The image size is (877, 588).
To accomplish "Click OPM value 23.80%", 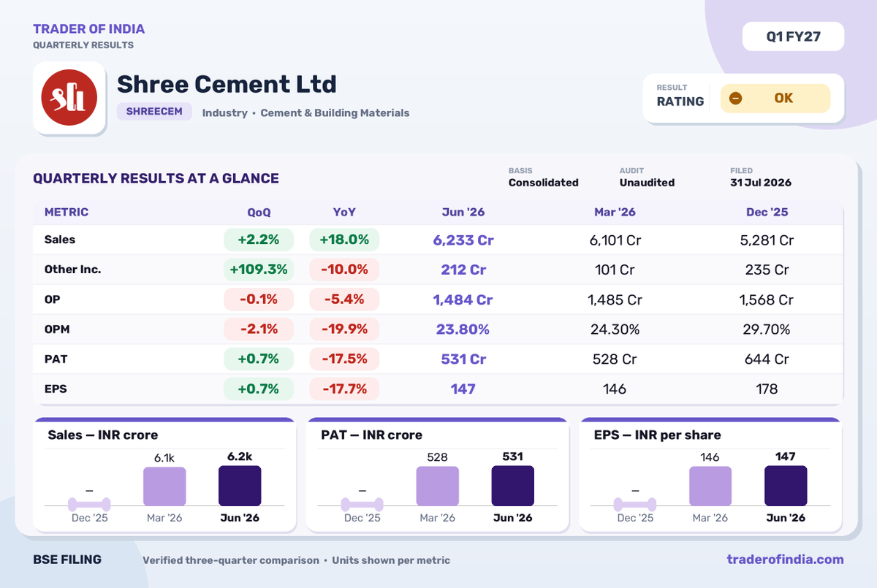I will pos(463,329).
